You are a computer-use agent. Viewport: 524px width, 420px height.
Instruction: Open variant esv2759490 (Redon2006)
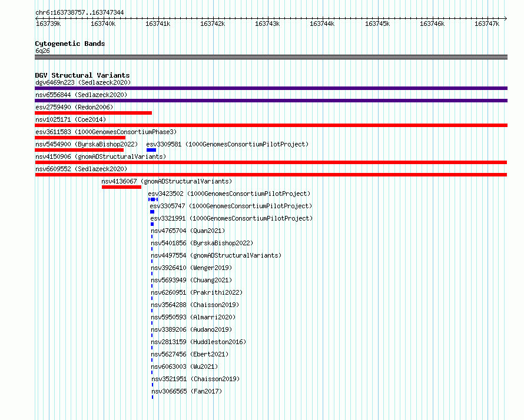tap(74, 107)
